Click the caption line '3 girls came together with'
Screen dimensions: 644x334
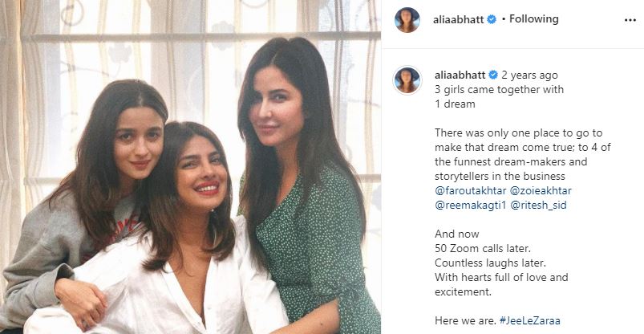[x=499, y=89]
